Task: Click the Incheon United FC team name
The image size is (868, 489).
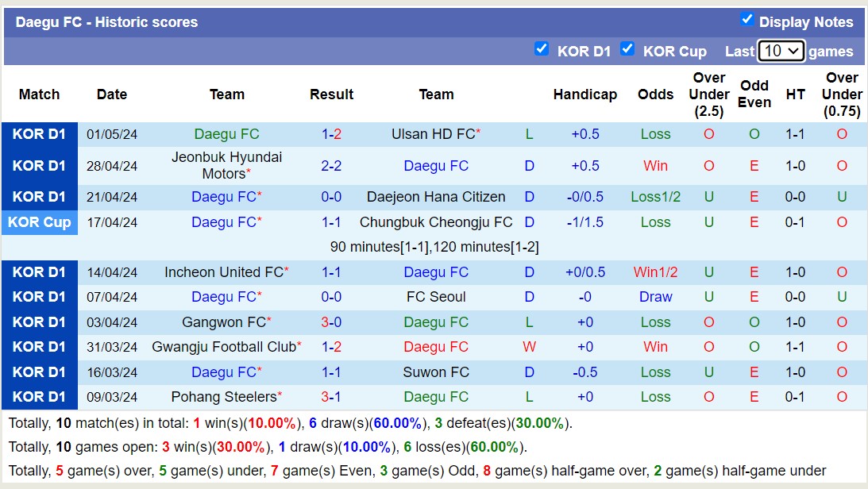Action: [x=223, y=271]
